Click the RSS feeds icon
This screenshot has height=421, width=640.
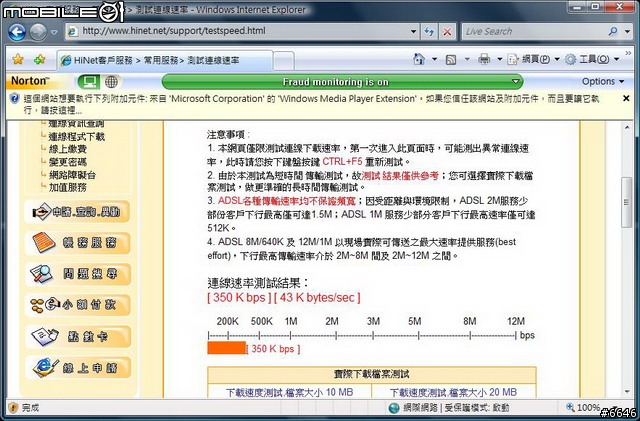(x=451, y=60)
